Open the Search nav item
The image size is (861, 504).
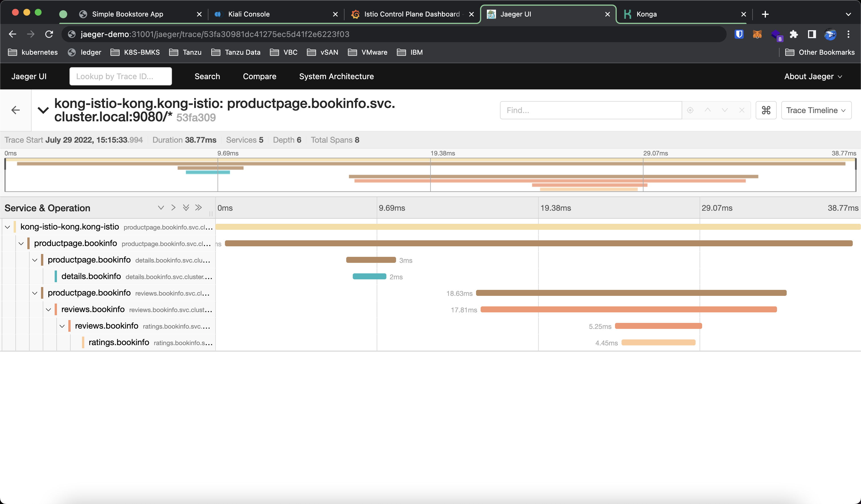tap(207, 77)
